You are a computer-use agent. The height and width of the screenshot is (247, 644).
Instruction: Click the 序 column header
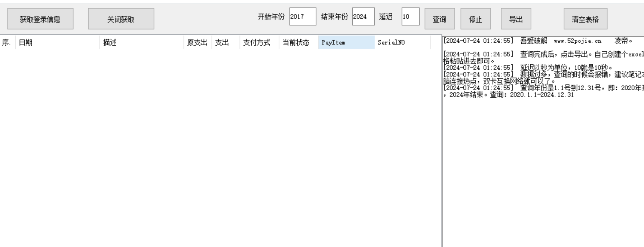(x=7, y=43)
